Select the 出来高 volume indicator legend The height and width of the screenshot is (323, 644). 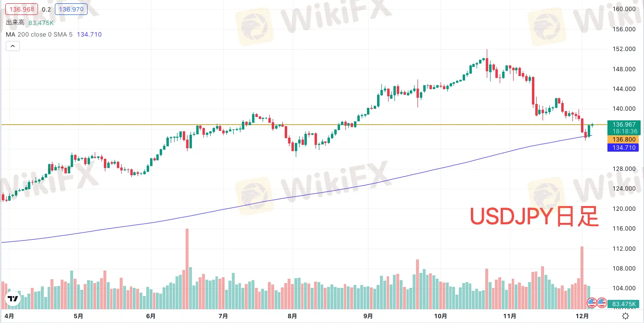16,22
